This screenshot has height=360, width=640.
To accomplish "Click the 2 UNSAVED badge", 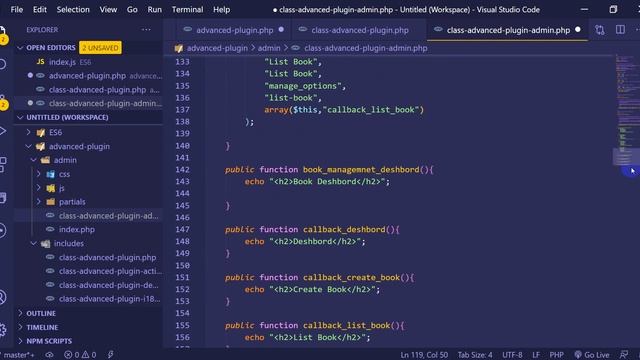I will click(x=100, y=48).
